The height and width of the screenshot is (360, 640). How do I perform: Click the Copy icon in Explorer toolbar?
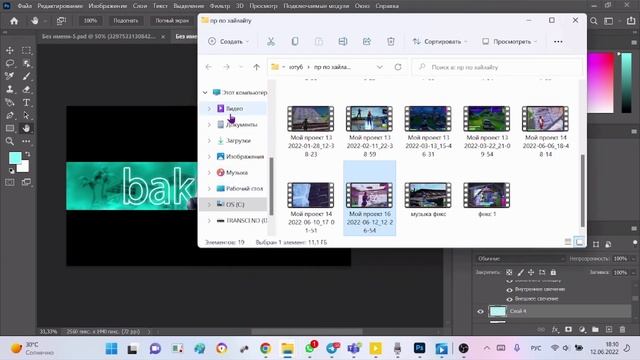pos(295,42)
